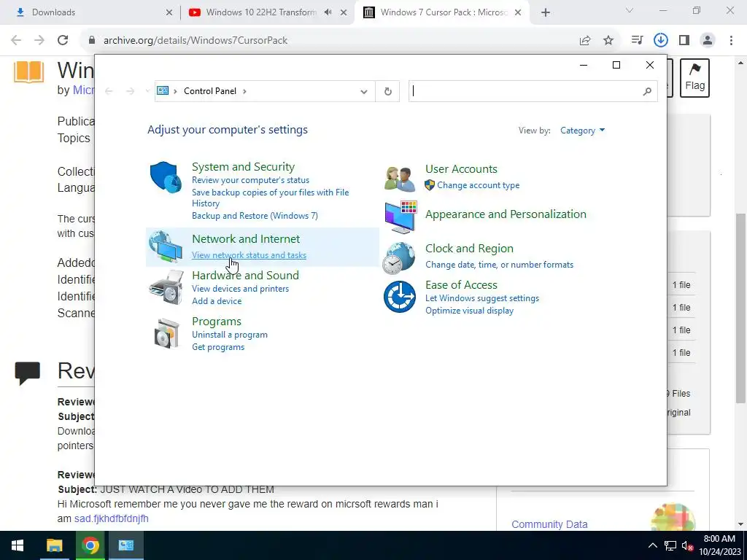Screen dimensions: 747x560
Task: Select the Windows 7 Cursor Pack tab
Action: click(x=443, y=12)
